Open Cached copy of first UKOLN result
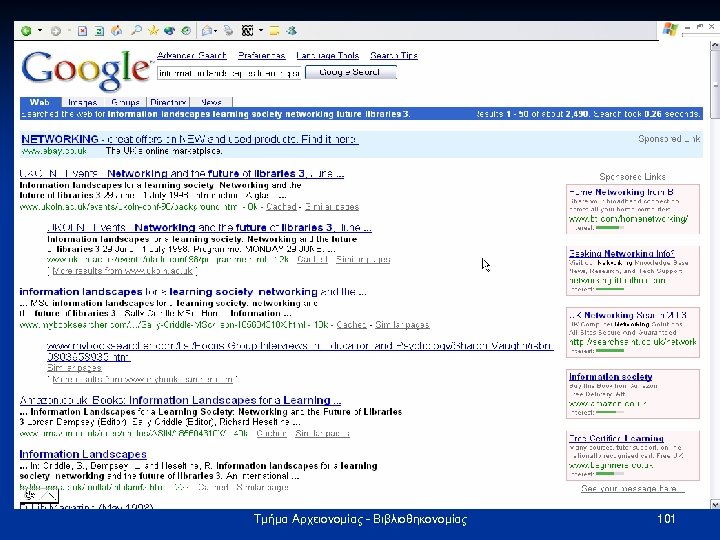Viewport: 720px width, 540px height. [281, 207]
